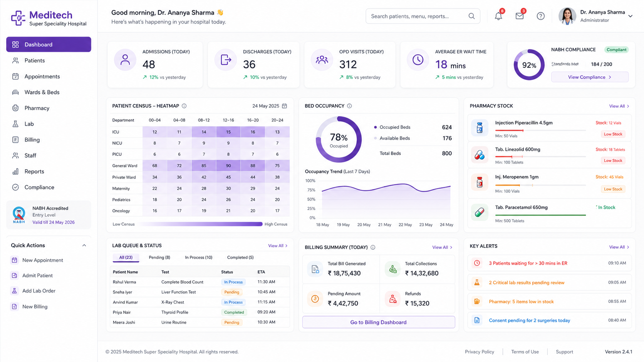
Task: Open Compliance in the sidebar
Action: tap(49, 187)
